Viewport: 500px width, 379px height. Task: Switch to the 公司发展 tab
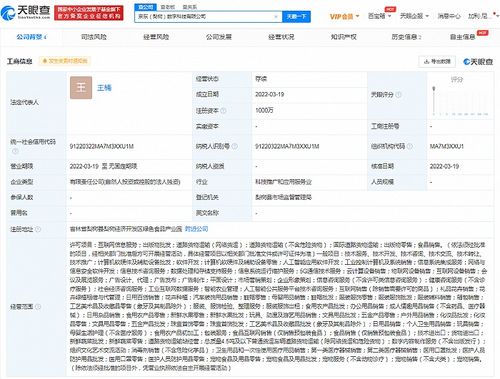point(219,37)
